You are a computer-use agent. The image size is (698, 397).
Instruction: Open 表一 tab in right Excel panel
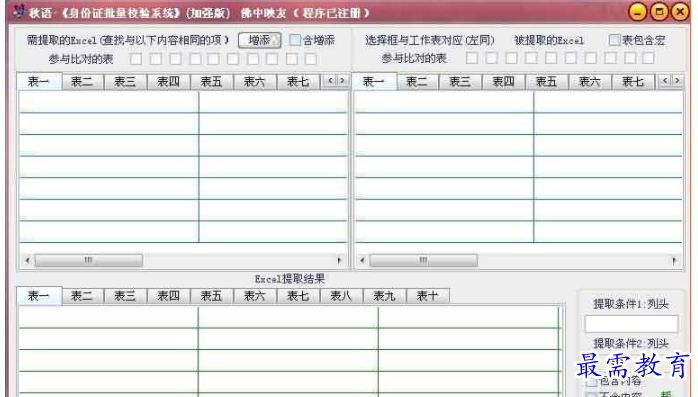click(374, 81)
